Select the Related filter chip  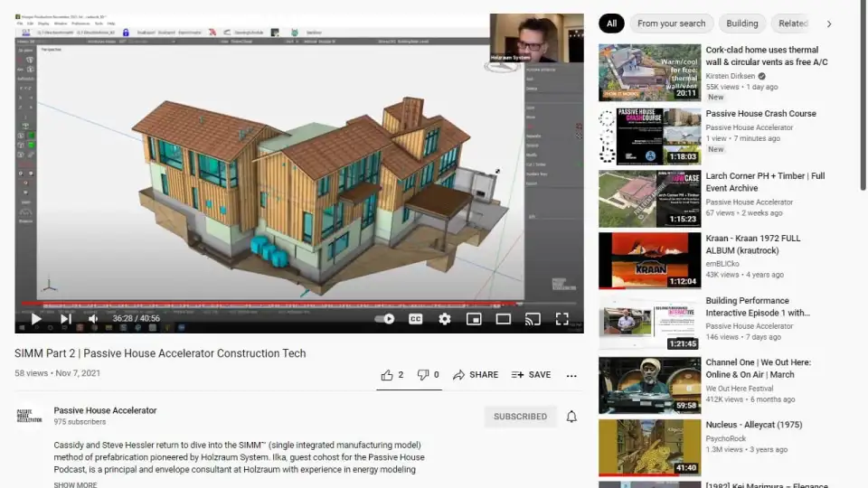pos(793,23)
